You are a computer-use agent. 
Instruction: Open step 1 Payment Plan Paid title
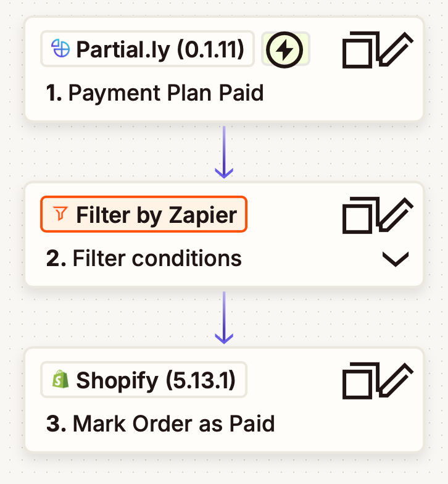click(155, 93)
